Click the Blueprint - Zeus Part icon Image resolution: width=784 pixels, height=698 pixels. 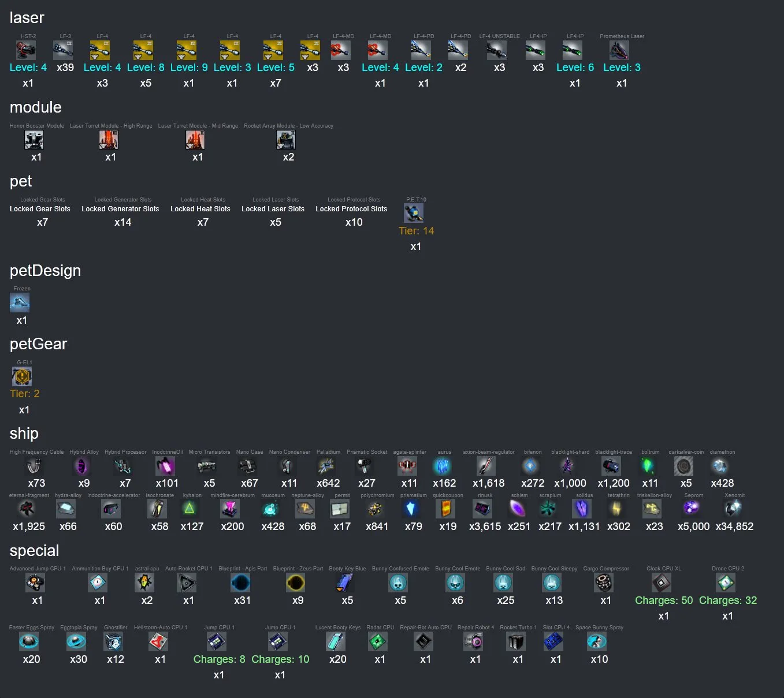pos(296,583)
